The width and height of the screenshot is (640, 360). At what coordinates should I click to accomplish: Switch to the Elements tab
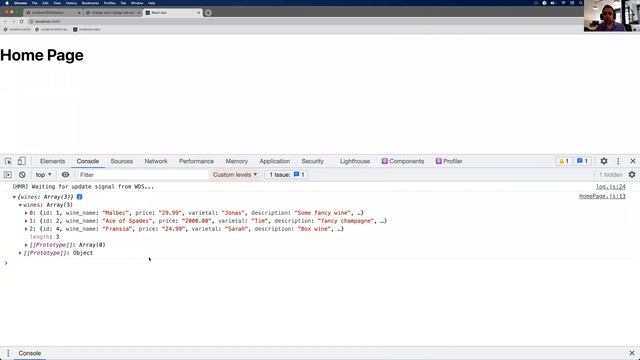pyautogui.click(x=53, y=161)
